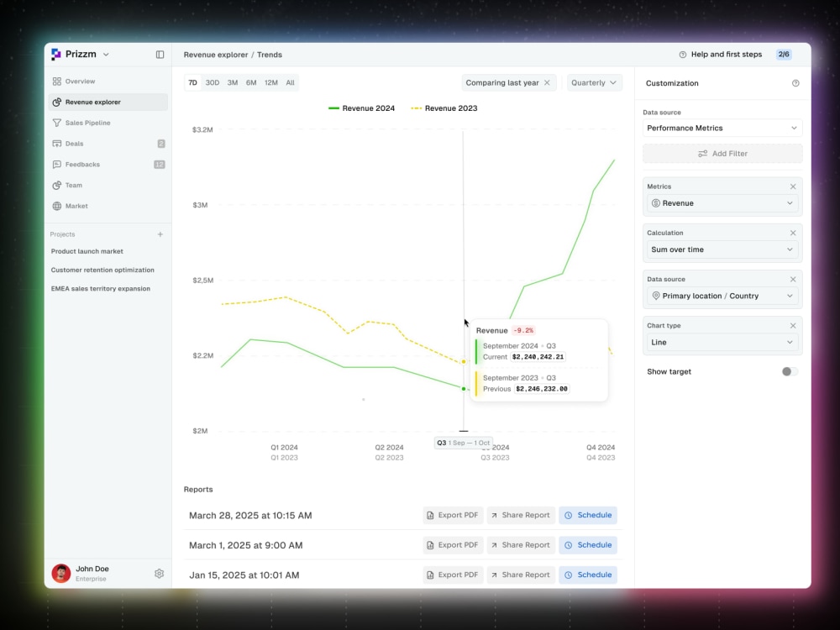Click the Market globe icon
840x630 pixels.
(x=57, y=206)
